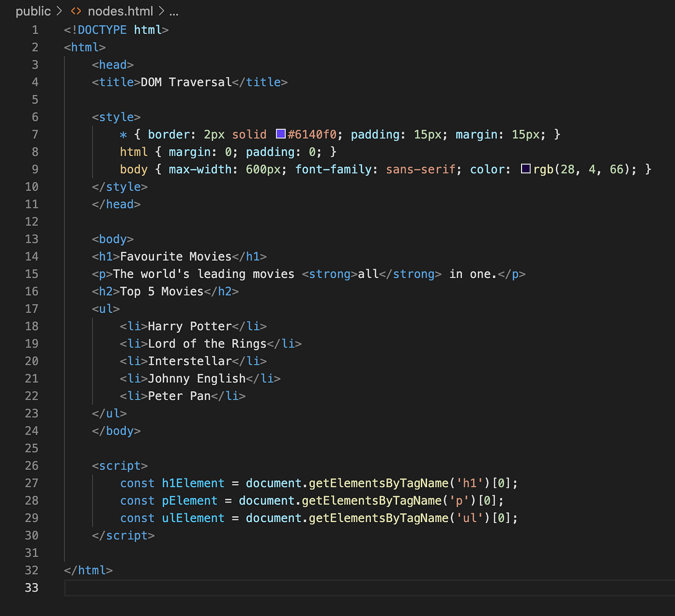Click line number 27 in the gutter
This screenshot has height=616, width=675.
[x=32, y=483]
